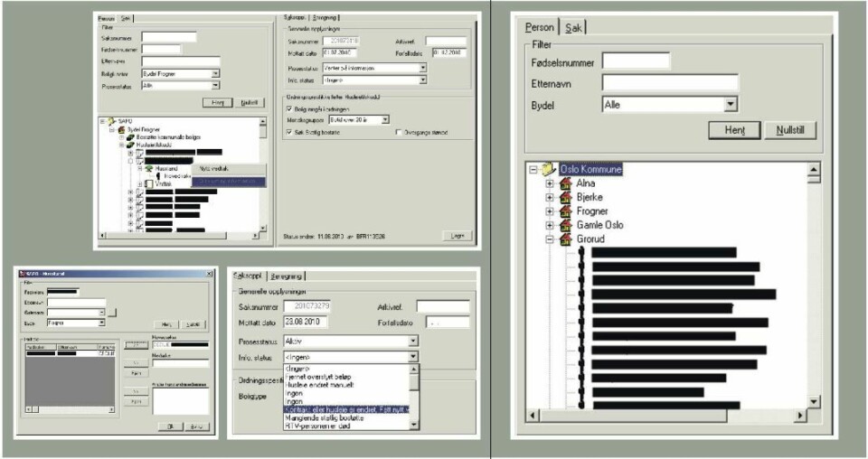Click the icon beside Bosatte kommunale boliger
This screenshot has width=868, height=459.
click(x=130, y=137)
